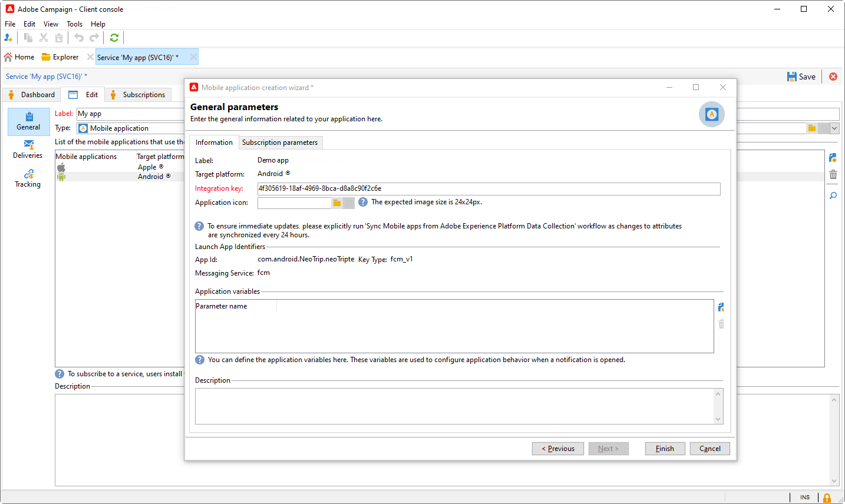Open the File menu
This screenshot has height=504, width=845.
[x=10, y=24]
